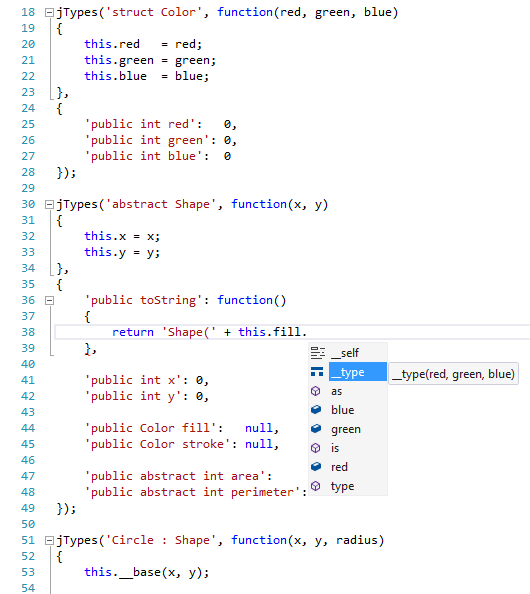530x594 pixels.
Task: Click 'struct Color' string on line 18
Action: (x=153, y=12)
